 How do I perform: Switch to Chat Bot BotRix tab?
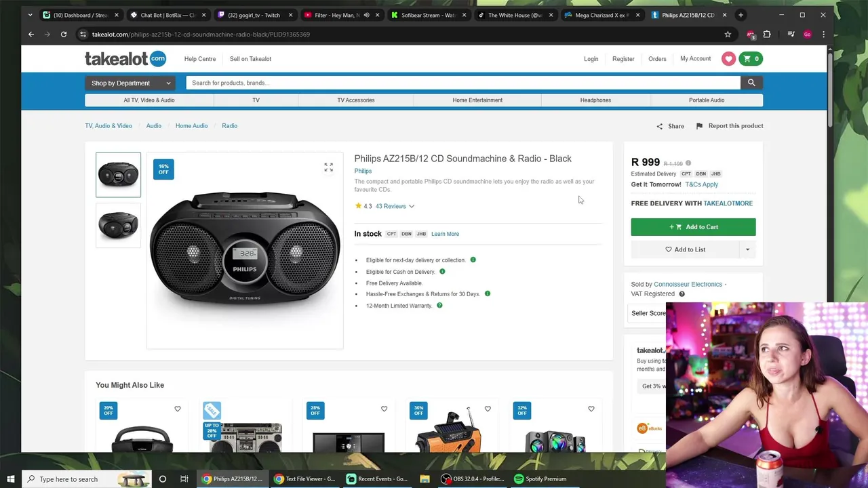pyautogui.click(x=167, y=15)
